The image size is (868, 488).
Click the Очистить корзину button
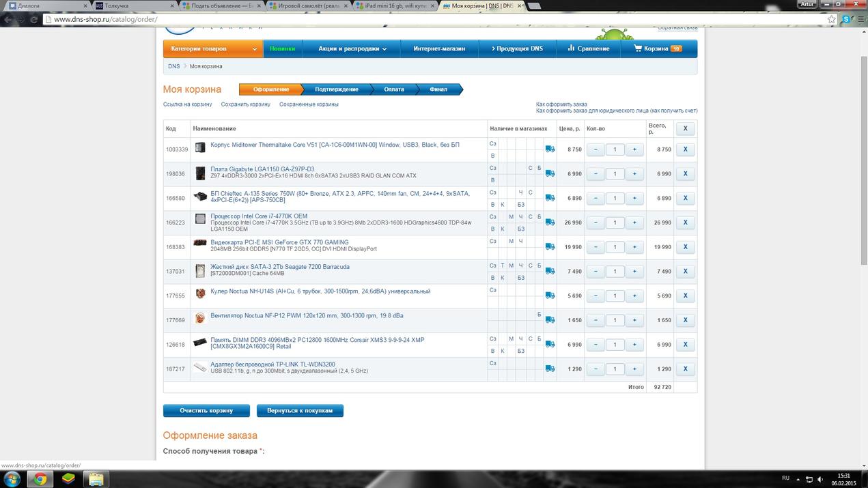click(206, 411)
